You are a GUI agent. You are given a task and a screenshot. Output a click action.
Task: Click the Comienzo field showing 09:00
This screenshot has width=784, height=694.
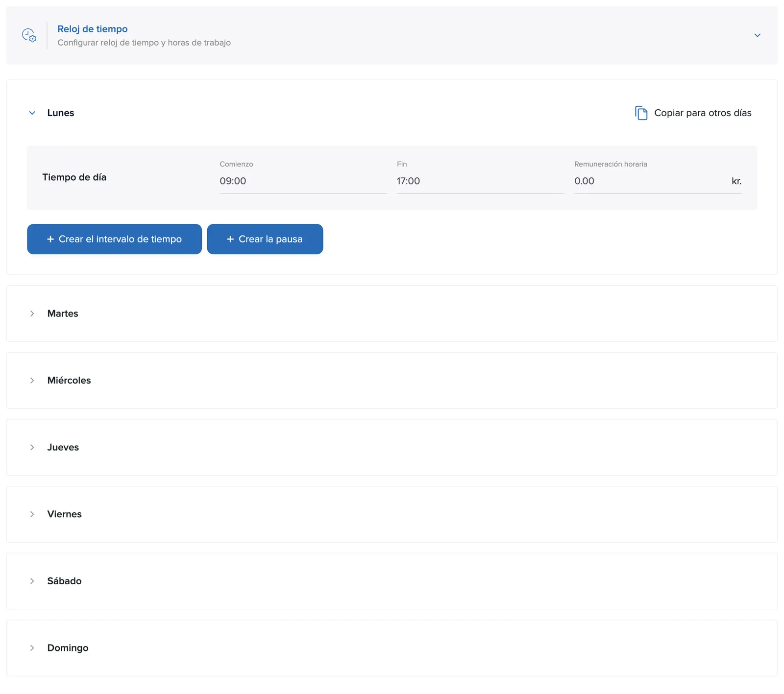click(x=303, y=181)
